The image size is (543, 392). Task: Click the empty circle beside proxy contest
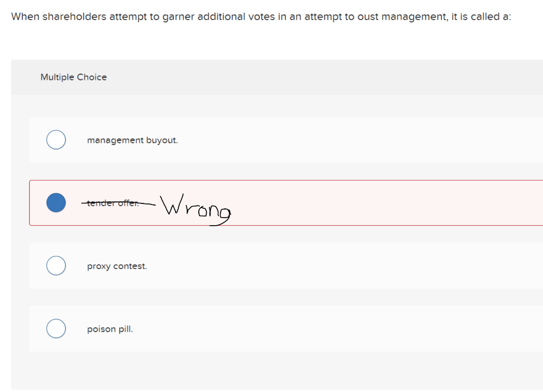[56, 265]
